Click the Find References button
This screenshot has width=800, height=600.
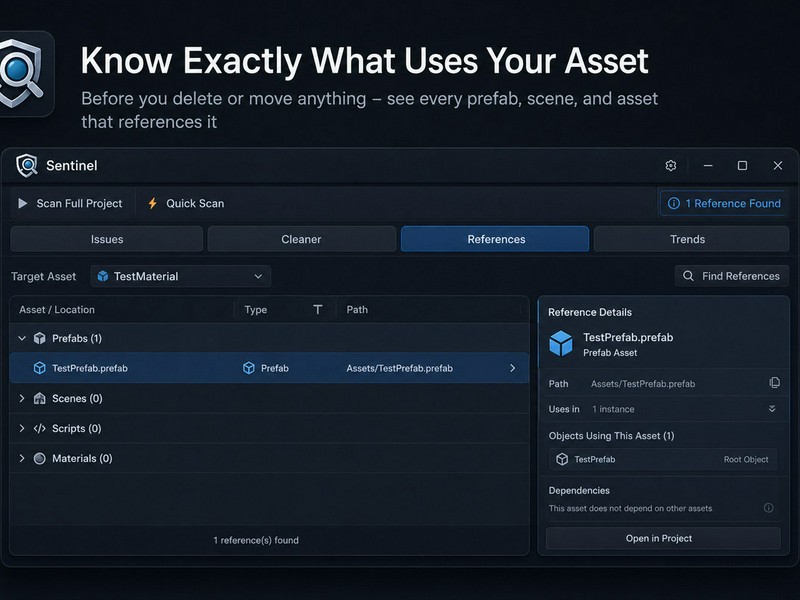[x=732, y=276]
